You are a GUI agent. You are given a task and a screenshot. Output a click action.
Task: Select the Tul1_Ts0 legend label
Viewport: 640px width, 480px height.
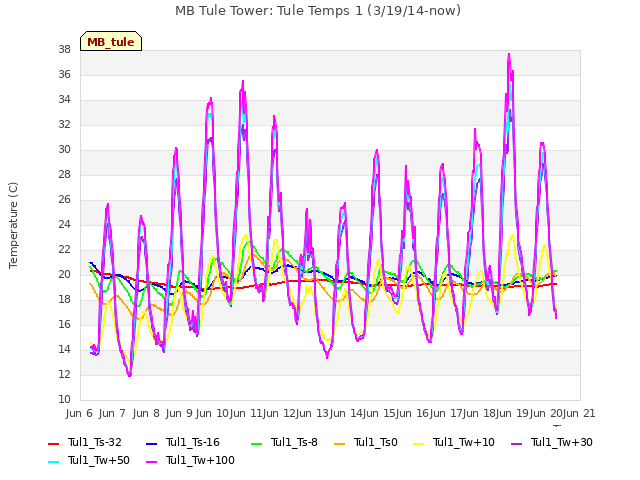pyautogui.click(x=376, y=442)
